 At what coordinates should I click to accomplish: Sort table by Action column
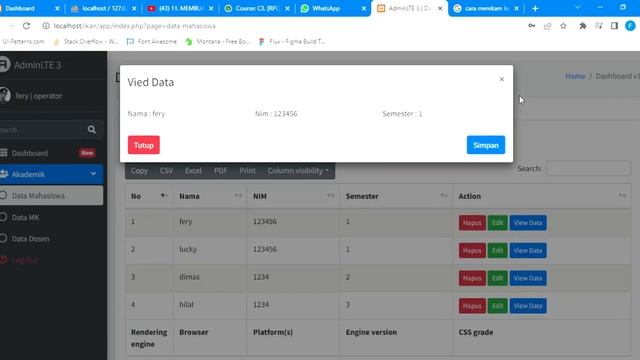coord(542,196)
